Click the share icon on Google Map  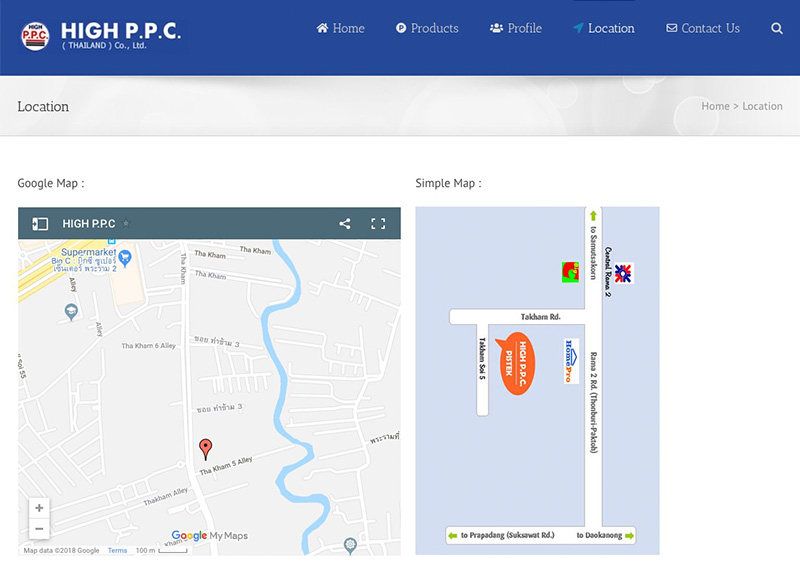pos(345,224)
